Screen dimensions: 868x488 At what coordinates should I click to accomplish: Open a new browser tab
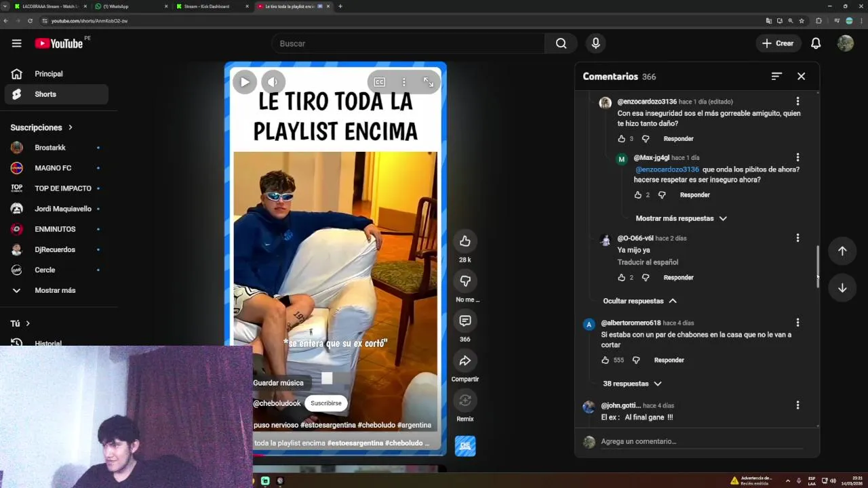pyautogui.click(x=340, y=6)
